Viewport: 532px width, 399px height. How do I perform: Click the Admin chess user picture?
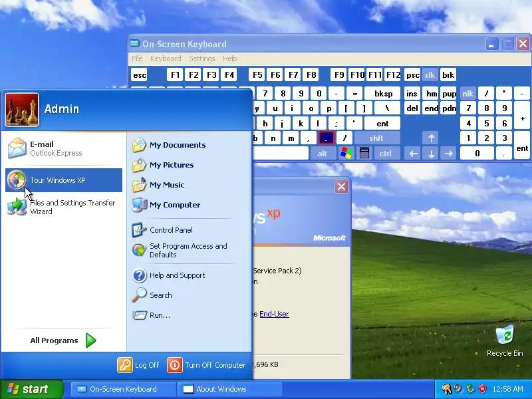(22, 110)
